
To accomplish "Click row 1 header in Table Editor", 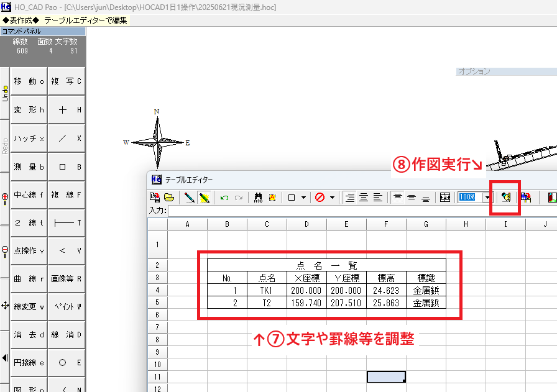I will point(157,244).
